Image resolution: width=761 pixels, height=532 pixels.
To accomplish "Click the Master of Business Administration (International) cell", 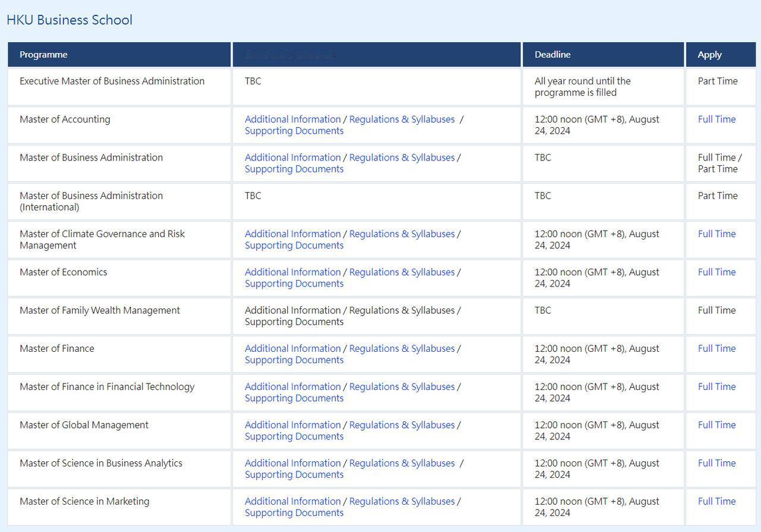I will pyautogui.click(x=119, y=202).
